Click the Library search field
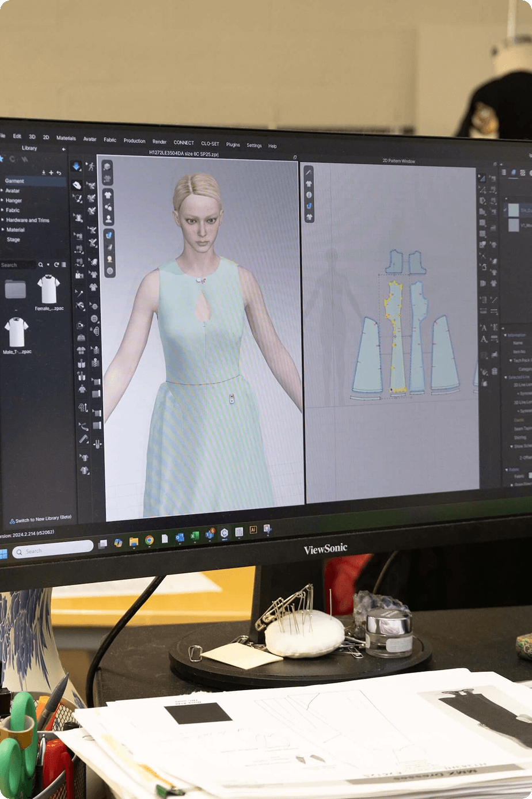 point(18,265)
